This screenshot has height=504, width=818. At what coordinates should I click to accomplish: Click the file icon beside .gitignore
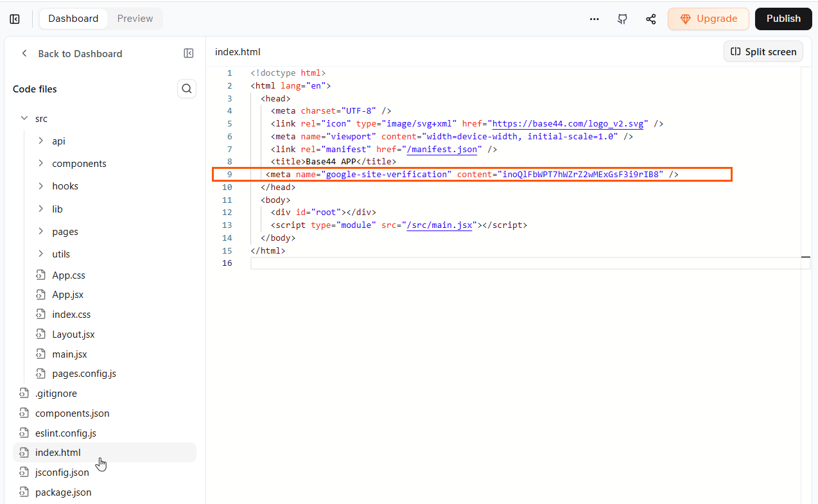click(x=24, y=394)
